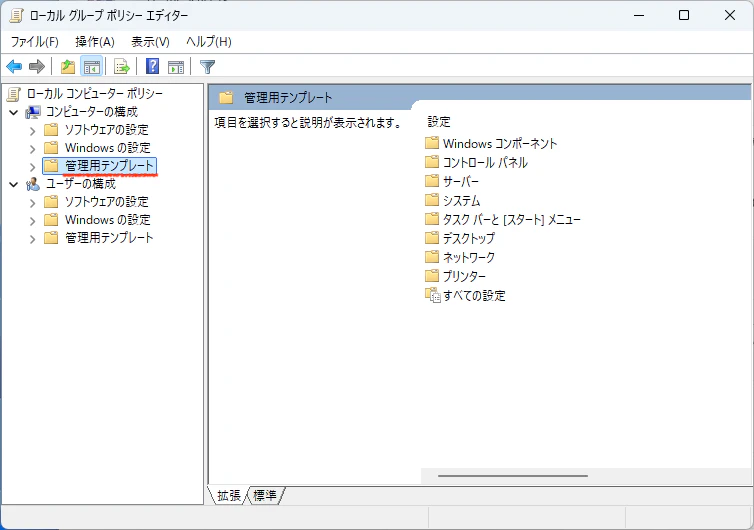The width and height of the screenshot is (754, 530).
Task: Maximize the ローカル グループ ポリシー エディター window
Action: (684, 15)
